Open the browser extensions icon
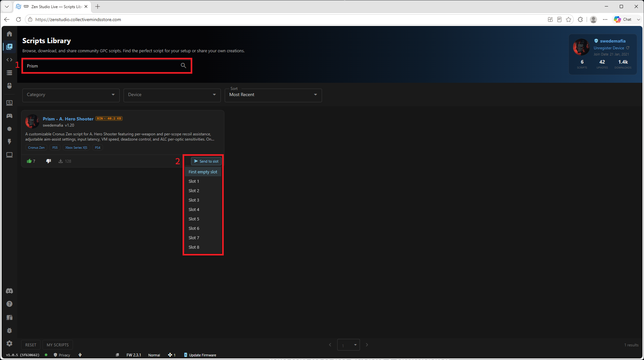Screen dimensions: 644x360 [x=580, y=19]
